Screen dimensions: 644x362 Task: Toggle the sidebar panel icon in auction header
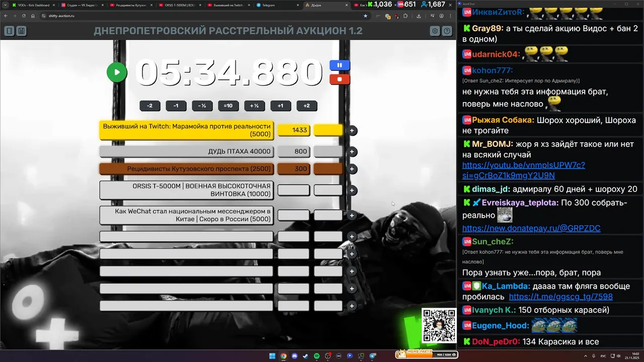pos(9,31)
